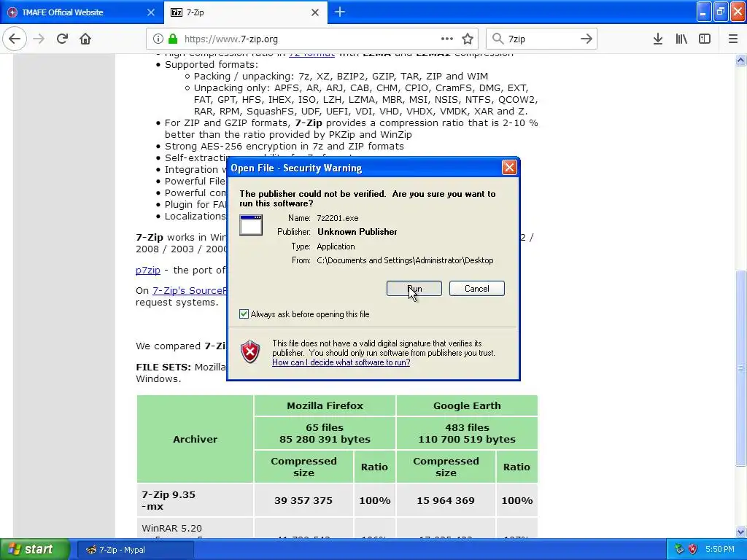747x560 pixels.
Task: Click the Google Earth column header
Action: pos(467,405)
